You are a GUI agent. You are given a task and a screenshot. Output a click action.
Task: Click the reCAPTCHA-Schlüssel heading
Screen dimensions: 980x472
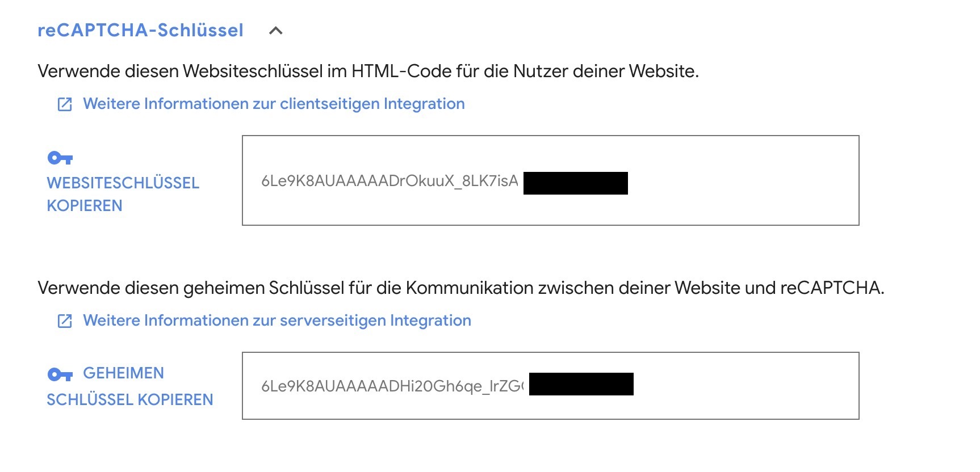click(x=140, y=30)
